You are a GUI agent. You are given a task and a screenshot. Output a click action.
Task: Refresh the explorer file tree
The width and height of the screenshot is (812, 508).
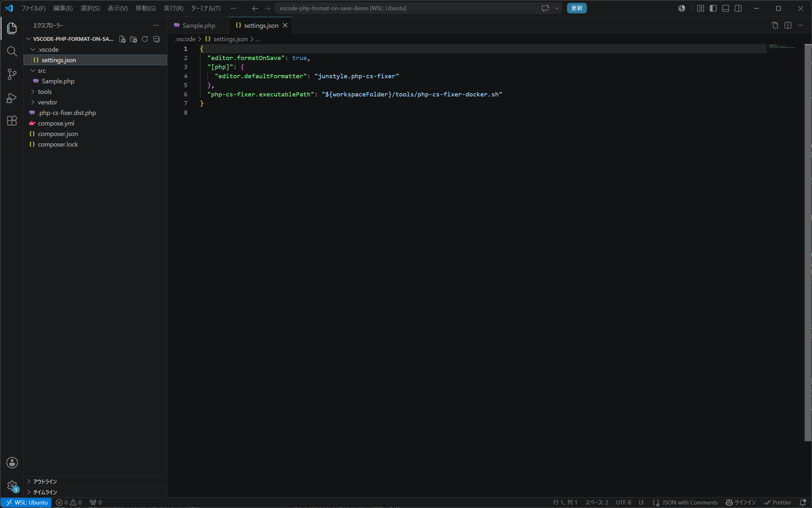coord(145,39)
